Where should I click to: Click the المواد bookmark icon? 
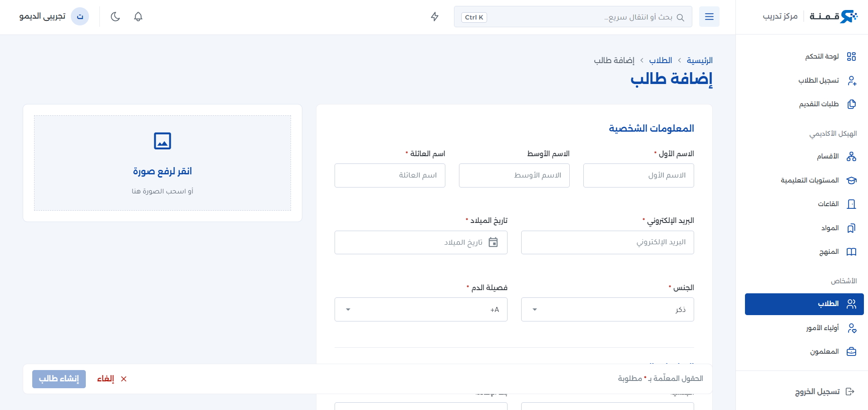pos(852,228)
